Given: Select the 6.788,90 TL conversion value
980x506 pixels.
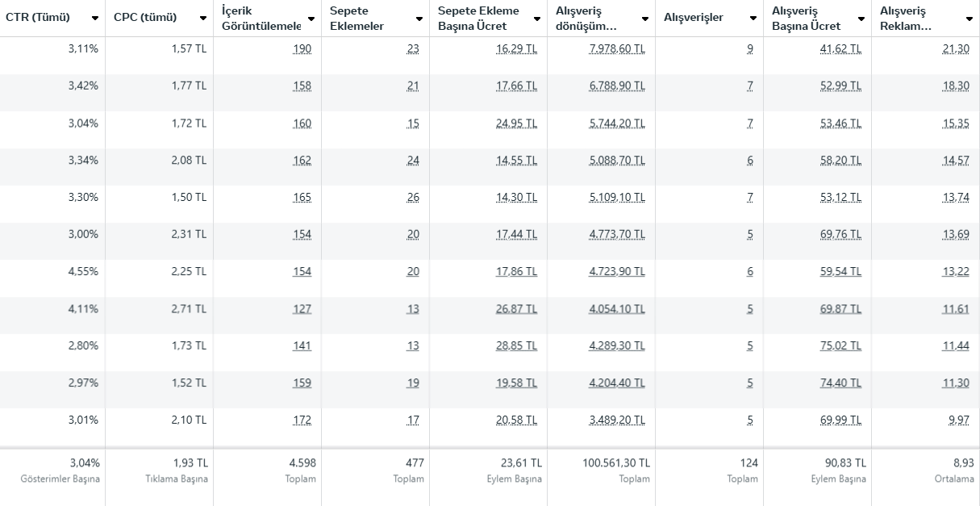Looking at the screenshot, I should [x=617, y=86].
